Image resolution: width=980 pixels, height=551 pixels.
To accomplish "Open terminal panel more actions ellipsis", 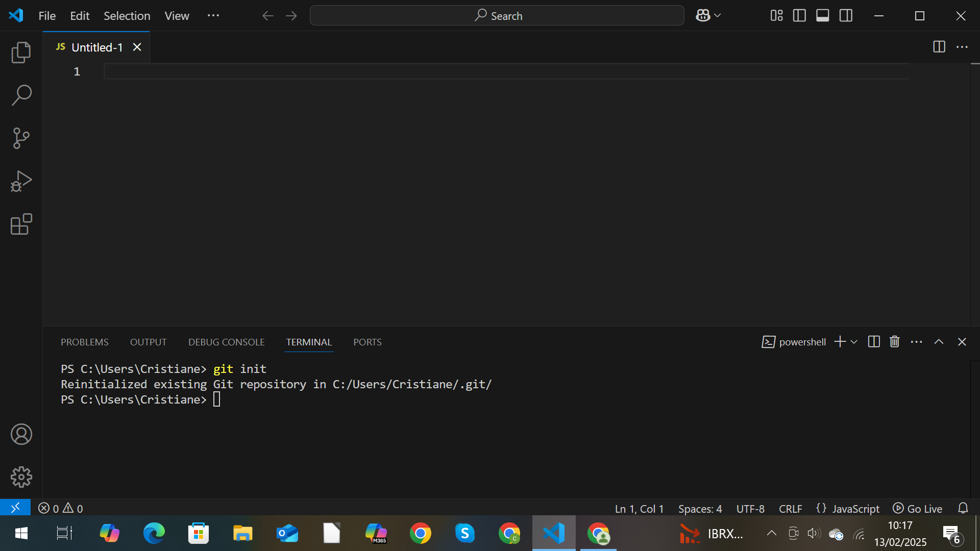I will (916, 342).
